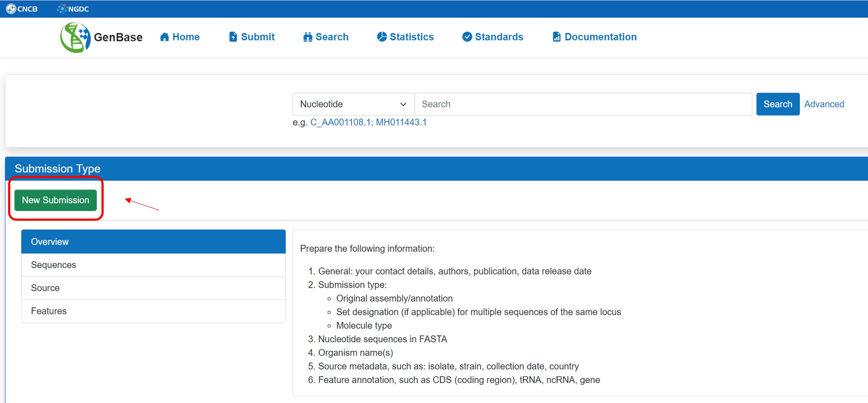Select the Overview tab
The width and height of the screenshot is (868, 403).
point(153,242)
